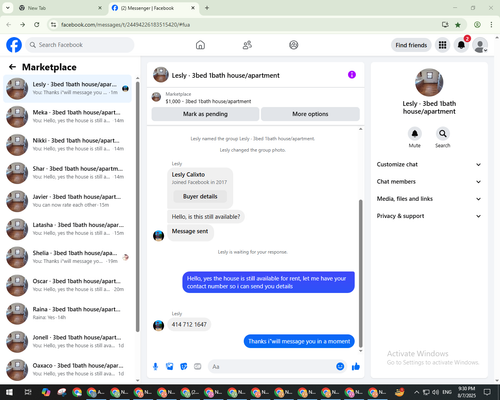Screen dimensions: 500x400
Task: Open Javier conversation in list
Action: click(x=67, y=201)
